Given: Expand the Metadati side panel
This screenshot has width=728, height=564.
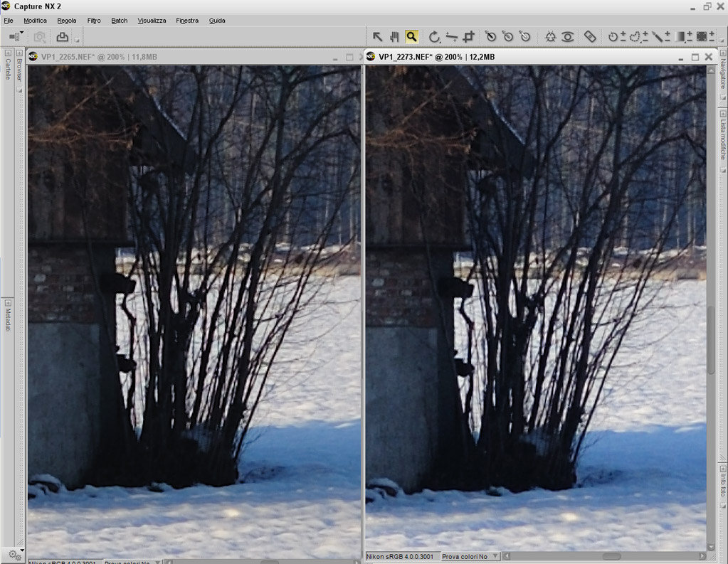Looking at the screenshot, I should [8, 303].
